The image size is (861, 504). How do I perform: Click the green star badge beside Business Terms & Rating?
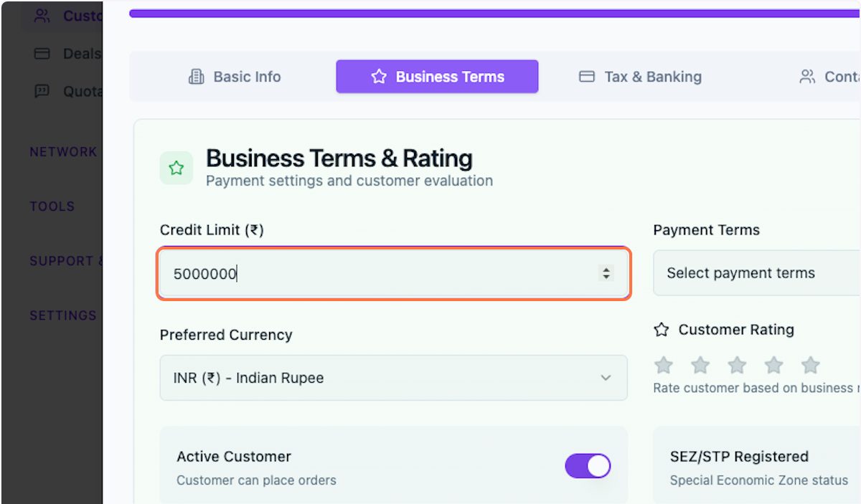click(177, 168)
